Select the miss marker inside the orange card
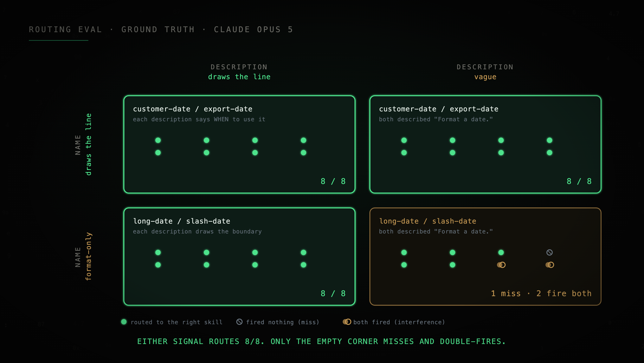The width and height of the screenshot is (644, 363). pos(549,252)
